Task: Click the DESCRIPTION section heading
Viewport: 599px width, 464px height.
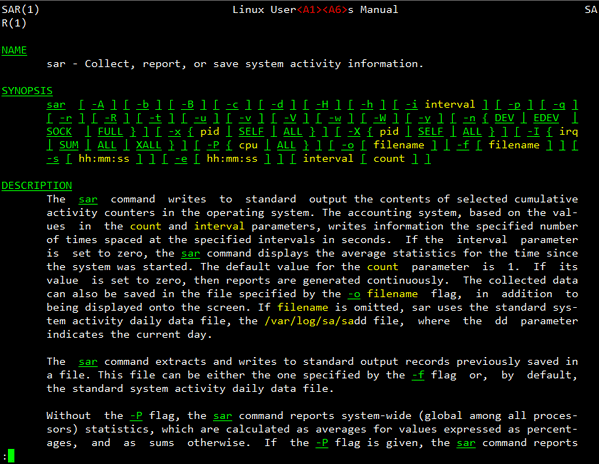Action: click(37, 185)
